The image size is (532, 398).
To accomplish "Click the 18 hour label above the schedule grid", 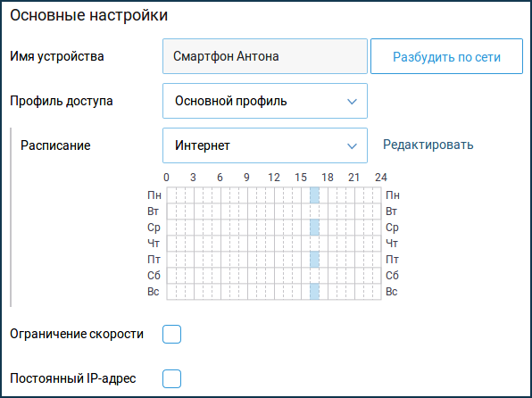I will 328,178.
